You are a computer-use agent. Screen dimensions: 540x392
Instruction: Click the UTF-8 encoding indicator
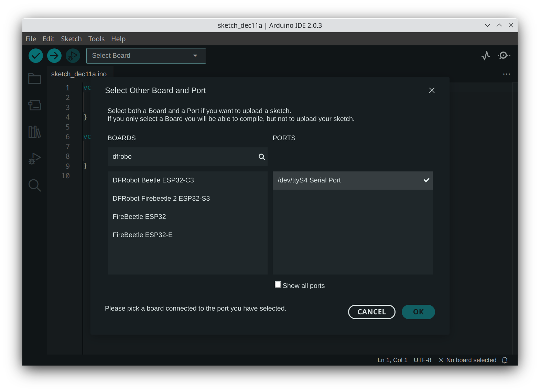point(422,360)
